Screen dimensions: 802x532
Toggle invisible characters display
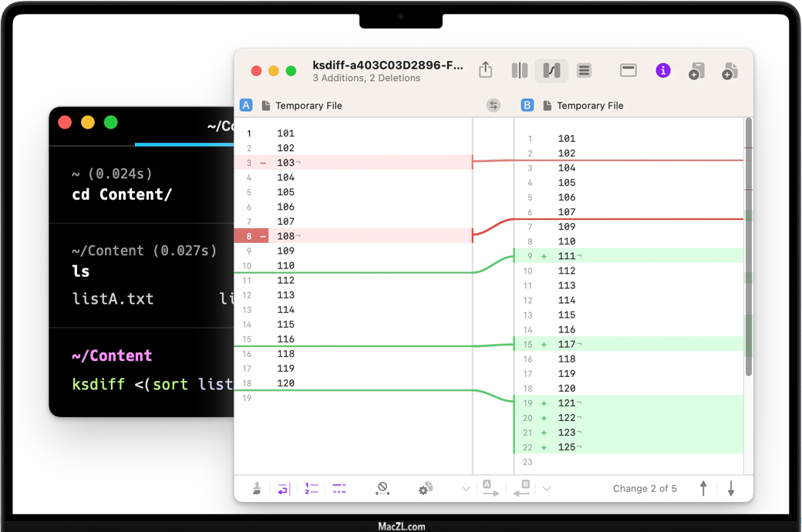pyautogui.click(x=339, y=489)
